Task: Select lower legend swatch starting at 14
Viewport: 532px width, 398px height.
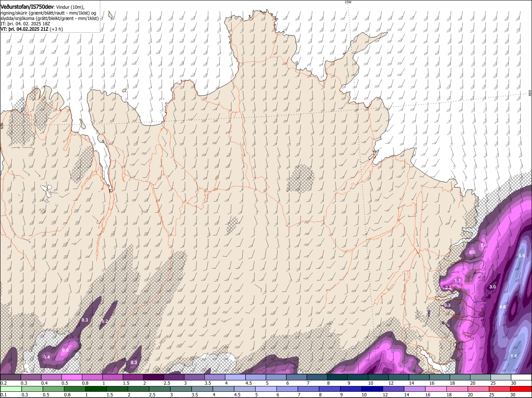Action: 415,389
